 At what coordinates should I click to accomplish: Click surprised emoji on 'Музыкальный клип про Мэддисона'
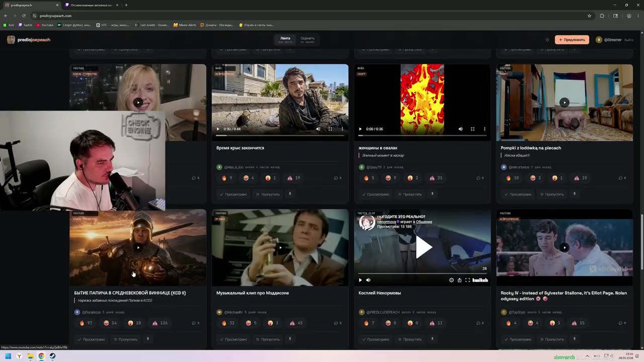point(274,323)
